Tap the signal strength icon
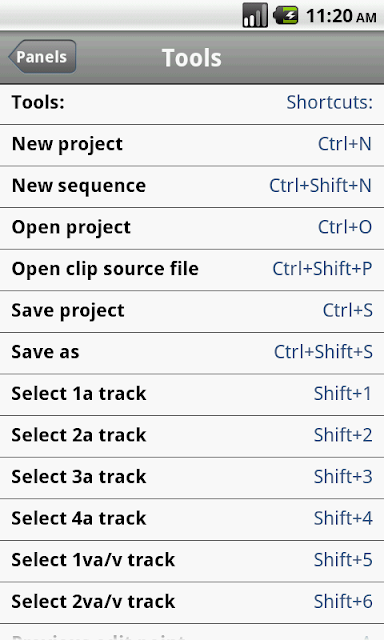Image resolution: width=384 pixels, height=640 pixels. click(x=255, y=16)
